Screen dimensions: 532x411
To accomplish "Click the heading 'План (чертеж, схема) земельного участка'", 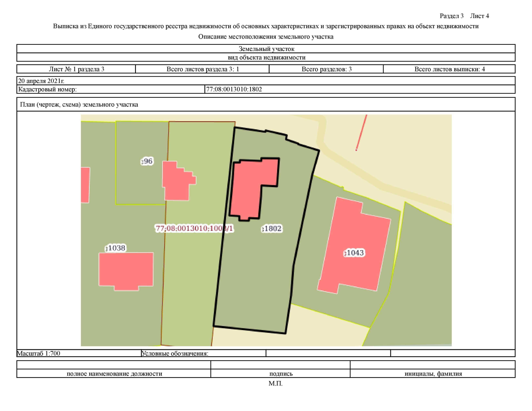I will tap(79, 104).
